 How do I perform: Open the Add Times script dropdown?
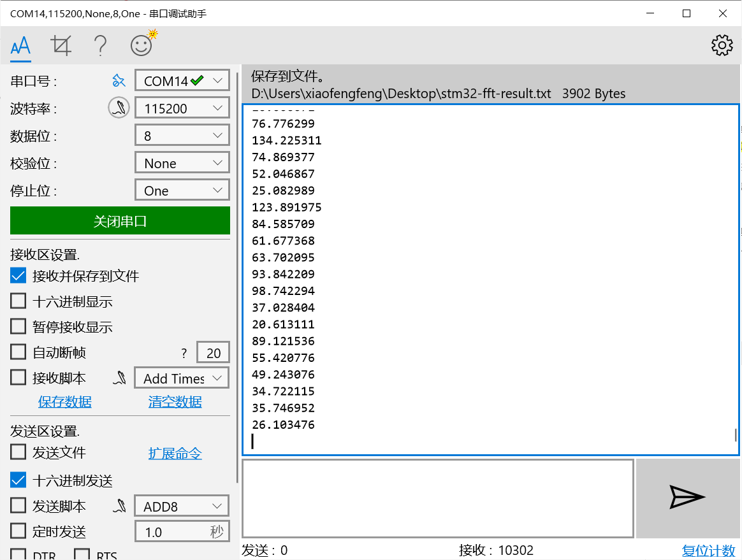click(182, 377)
